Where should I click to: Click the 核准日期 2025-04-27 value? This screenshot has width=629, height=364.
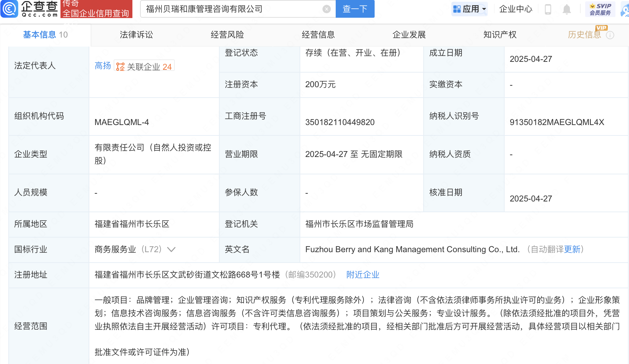click(x=531, y=199)
